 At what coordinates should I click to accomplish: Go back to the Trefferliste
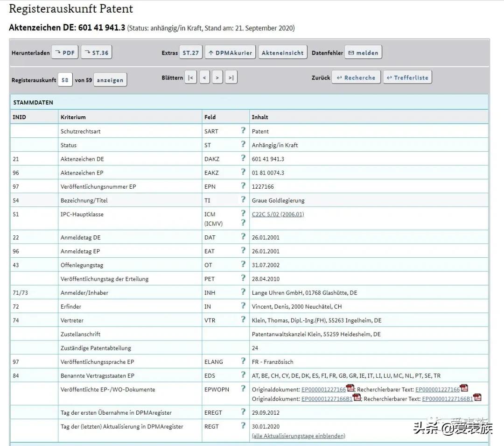pyautogui.click(x=407, y=78)
